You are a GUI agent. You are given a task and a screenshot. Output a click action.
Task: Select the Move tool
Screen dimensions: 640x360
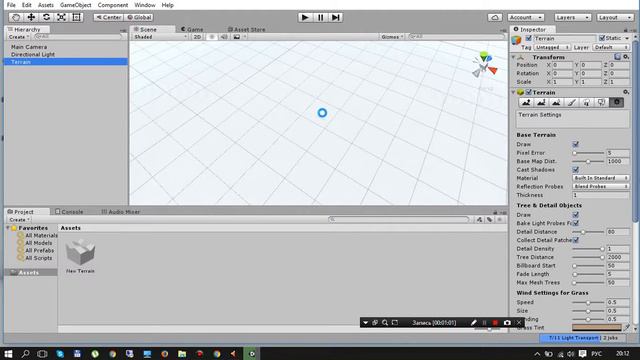[x=31, y=17]
